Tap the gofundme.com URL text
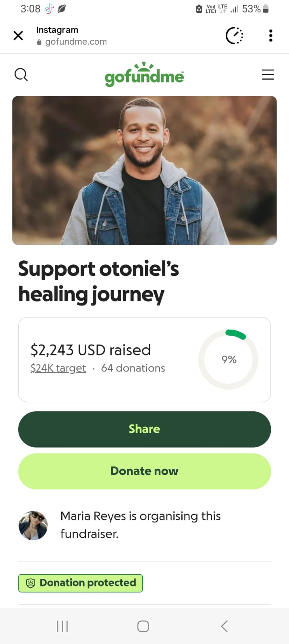289x644 pixels. pyautogui.click(x=76, y=42)
